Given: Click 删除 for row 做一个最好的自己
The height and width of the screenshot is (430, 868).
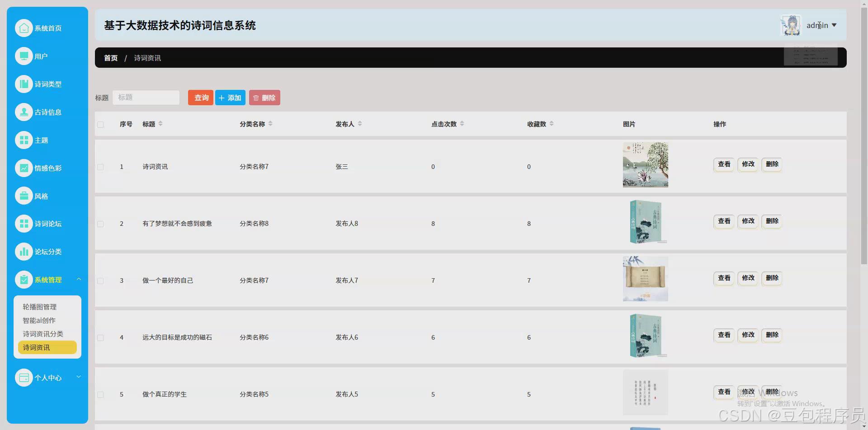Looking at the screenshot, I should pyautogui.click(x=772, y=278).
